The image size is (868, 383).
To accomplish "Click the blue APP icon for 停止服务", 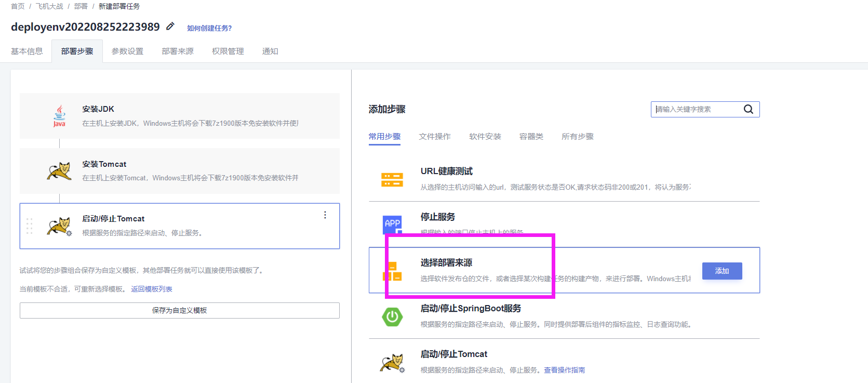I will 392,224.
